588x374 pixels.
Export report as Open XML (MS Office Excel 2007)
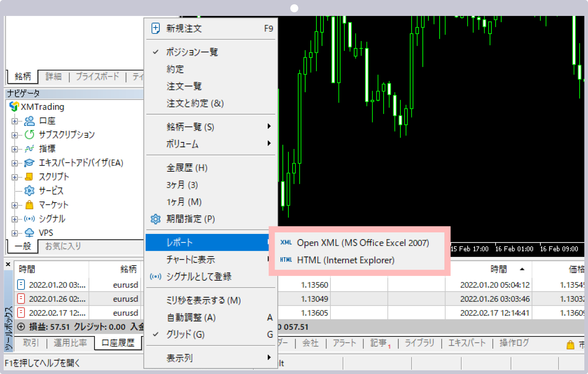point(360,243)
